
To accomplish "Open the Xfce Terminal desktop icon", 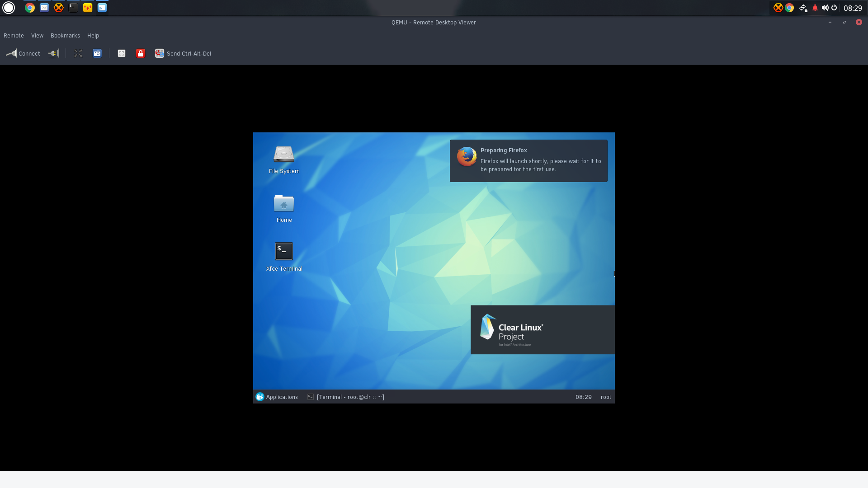I will click(284, 257).
